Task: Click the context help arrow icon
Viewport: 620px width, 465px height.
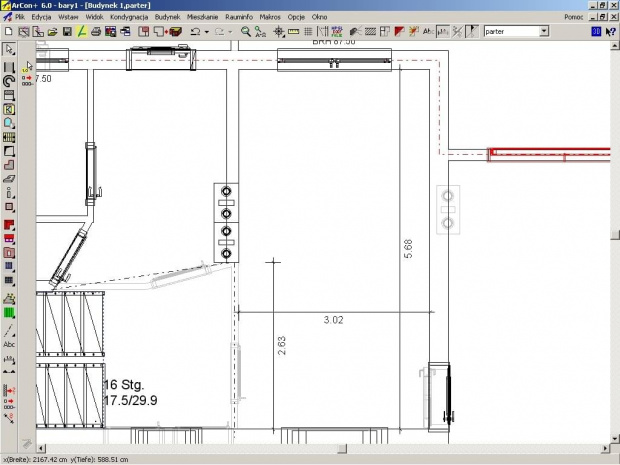Action: [609, 31]
